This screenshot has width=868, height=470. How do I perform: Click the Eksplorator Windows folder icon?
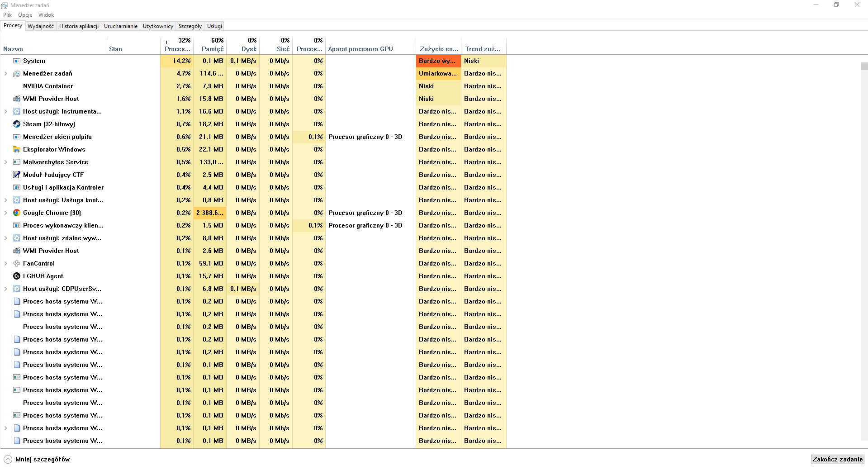click(17, 149)
